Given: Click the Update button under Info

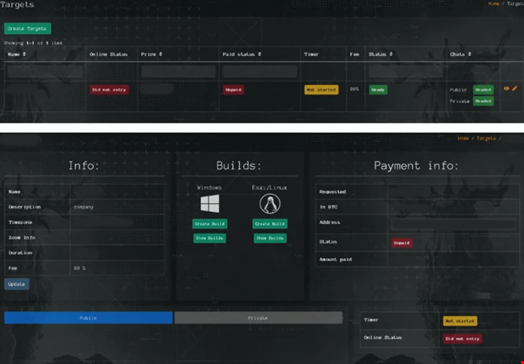Looking at the screenshot, I should click(17, 284).
